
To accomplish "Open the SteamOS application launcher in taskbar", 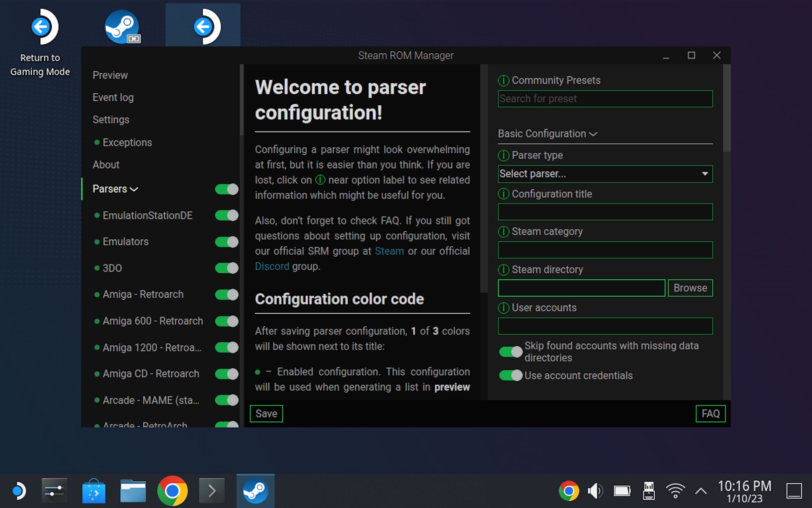I will point(19,491).
